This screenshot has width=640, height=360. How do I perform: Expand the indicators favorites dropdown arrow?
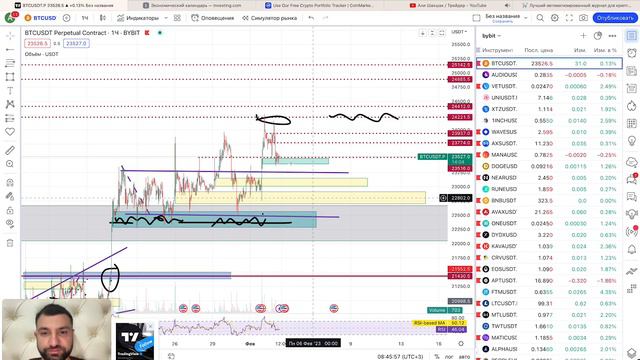pyautogui.click(x=166, y=18)
